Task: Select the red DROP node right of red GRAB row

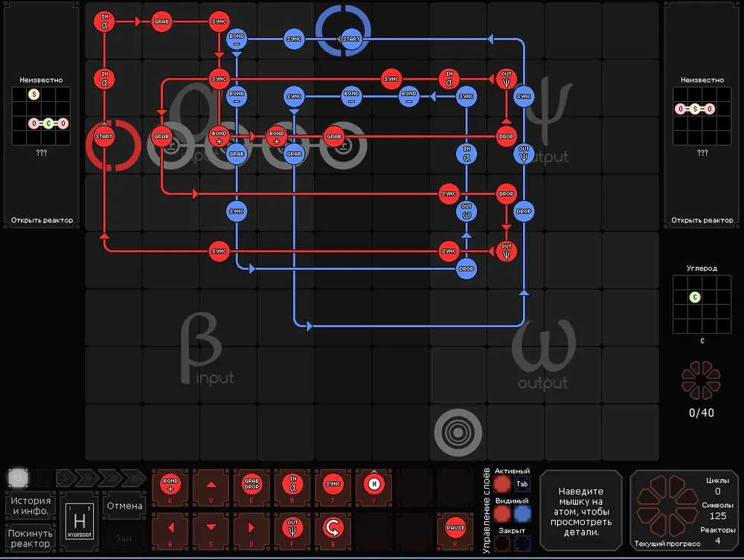Action: [x=506, y=137]
